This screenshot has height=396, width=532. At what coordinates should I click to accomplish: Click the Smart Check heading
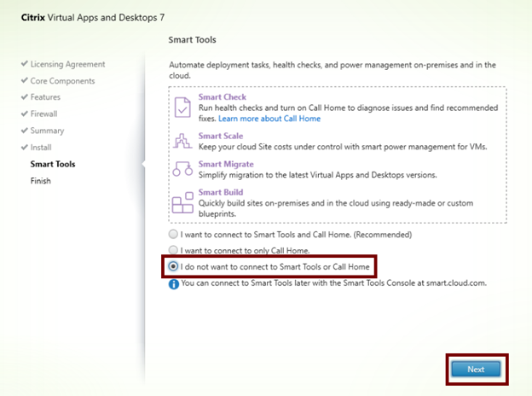pos(223,96)
